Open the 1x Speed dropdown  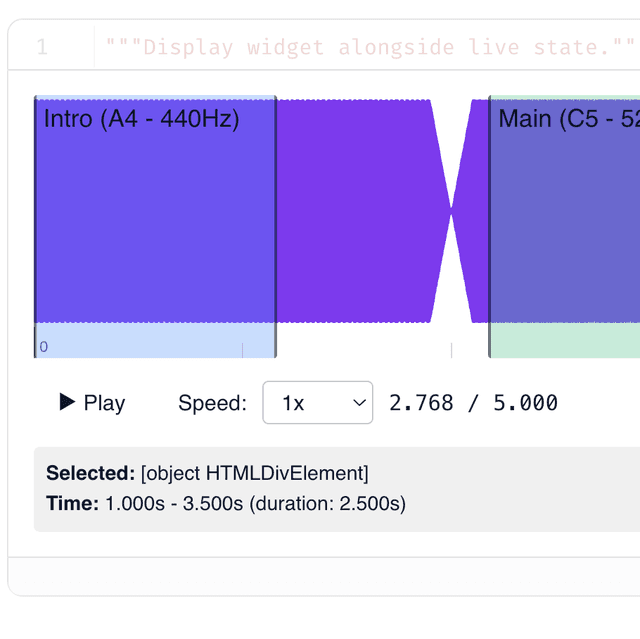(x=318, y=403)
